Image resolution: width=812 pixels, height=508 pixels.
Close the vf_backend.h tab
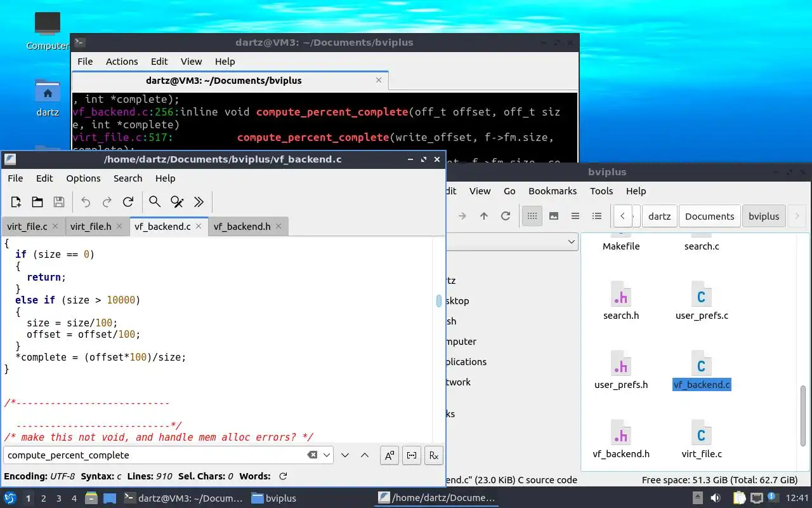[x=278, y=226]
